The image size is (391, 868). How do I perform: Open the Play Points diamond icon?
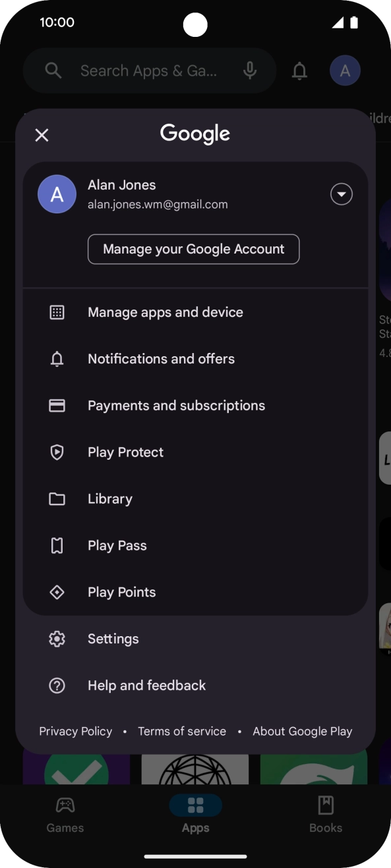[57, 592]
